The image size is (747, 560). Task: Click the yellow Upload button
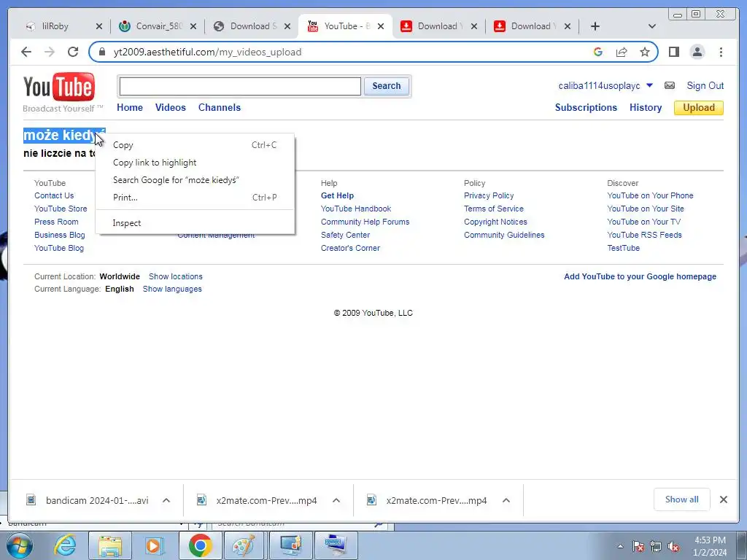[x=698, y=108]
